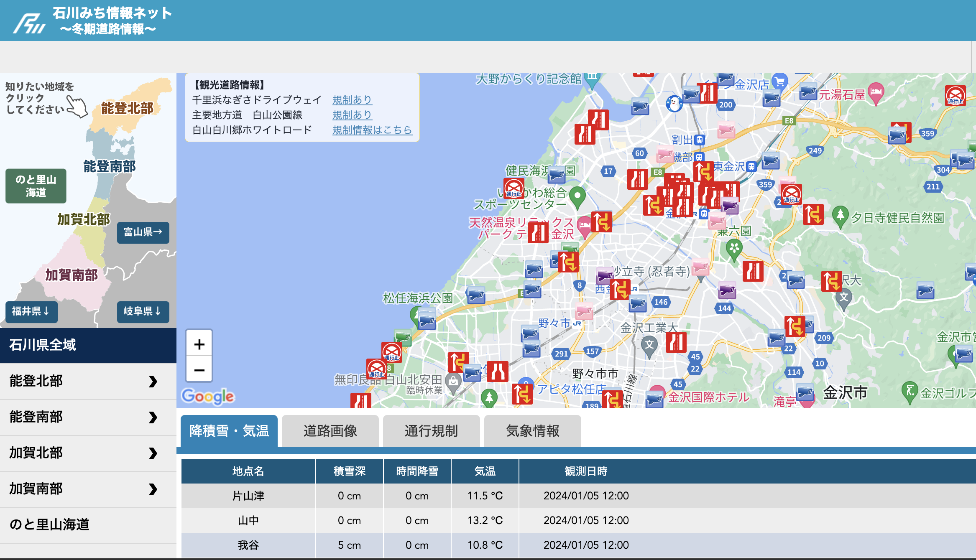Screen dimensions: 976x560
Task: Click the 富山県→ button
Action: coord(143,232)
